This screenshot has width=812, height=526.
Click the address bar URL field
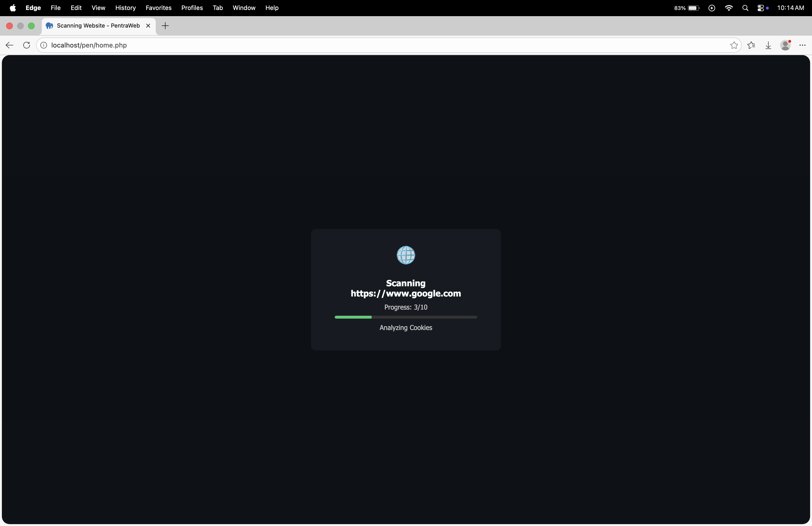[x=375, y=45]
